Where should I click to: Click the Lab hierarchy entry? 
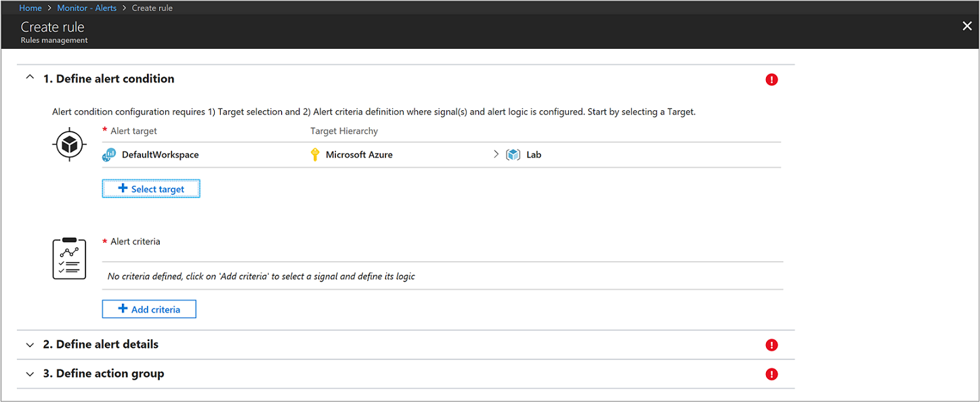click(x=534, y=155)
